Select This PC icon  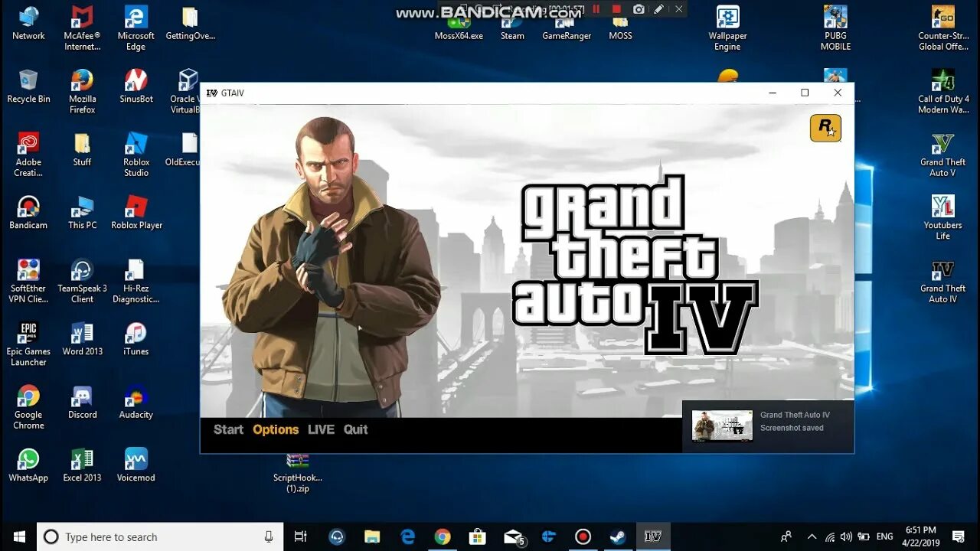[82, 213]
